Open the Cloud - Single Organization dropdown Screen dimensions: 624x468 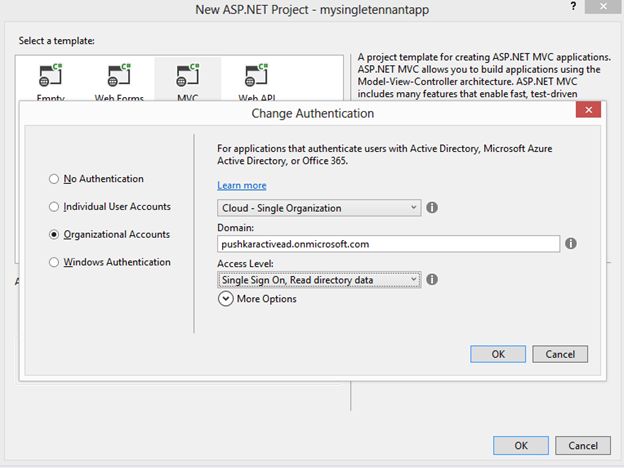(x=319, y=208)
